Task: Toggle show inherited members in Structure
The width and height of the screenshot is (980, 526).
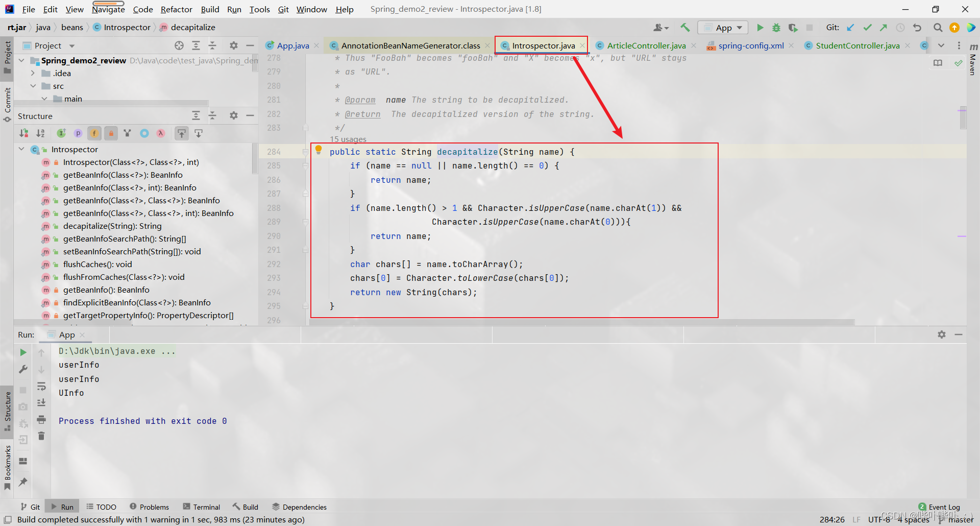Action: pos(61,133)
